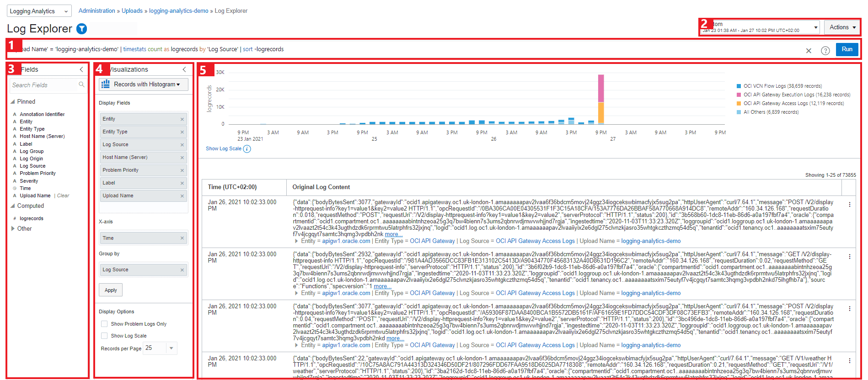Click the OCI VCN Flow Logs legend swatch
Screen dimensions: 868x380
(739, 86)
